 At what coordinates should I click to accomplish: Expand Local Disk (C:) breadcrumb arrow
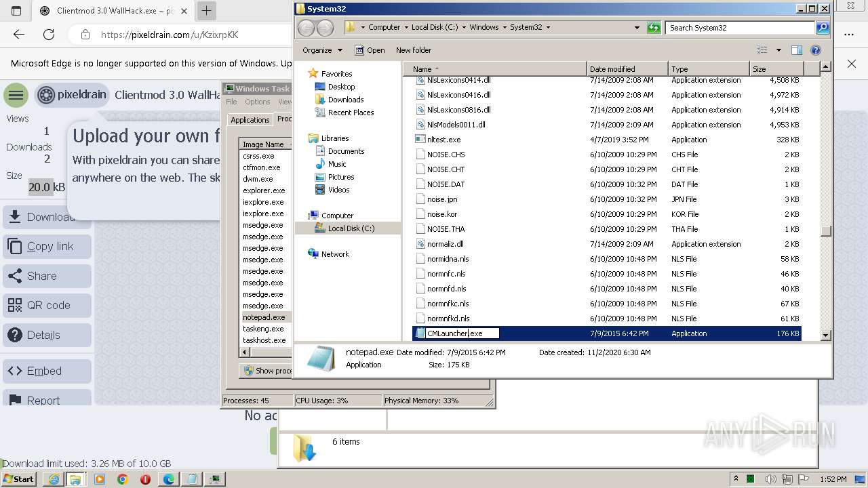click(x=464, y=28)
